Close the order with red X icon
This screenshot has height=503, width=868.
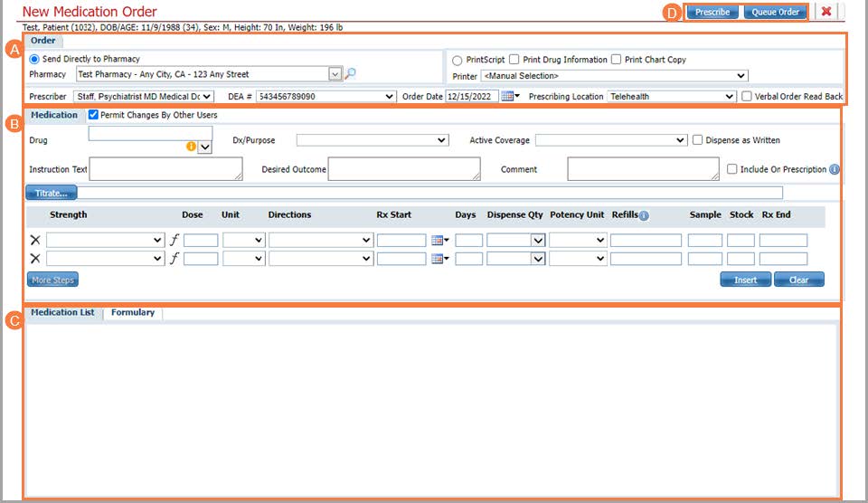826,12
